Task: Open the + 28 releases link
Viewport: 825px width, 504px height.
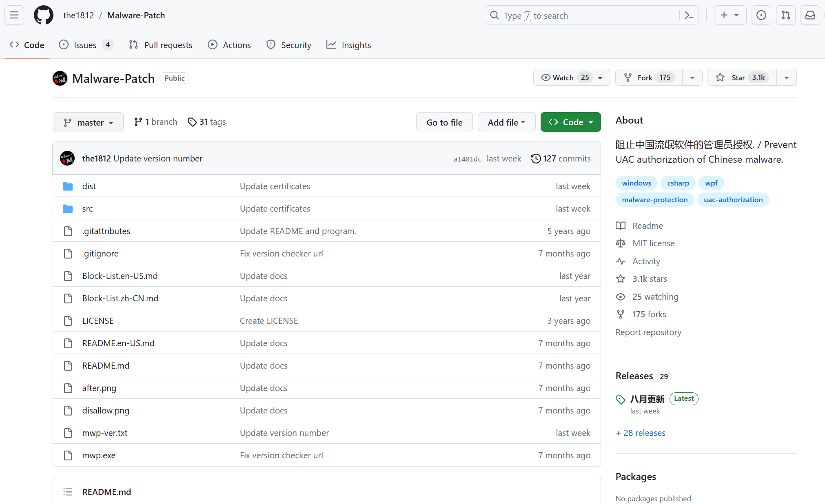Action: click(x=641, y=433)
